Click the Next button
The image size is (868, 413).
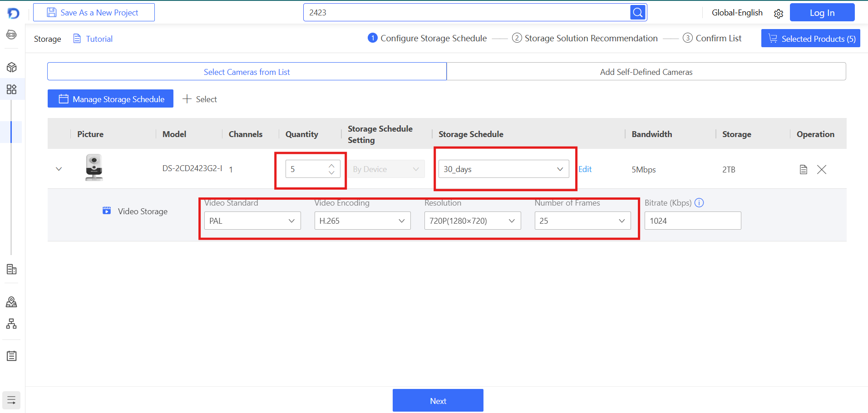click(438, 401)
